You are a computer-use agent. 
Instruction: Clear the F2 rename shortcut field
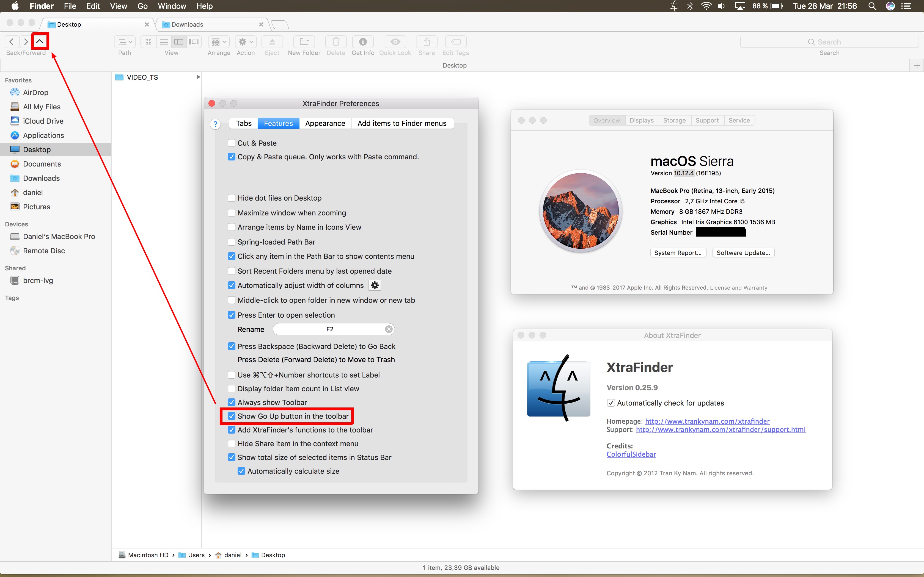[389, 329]
